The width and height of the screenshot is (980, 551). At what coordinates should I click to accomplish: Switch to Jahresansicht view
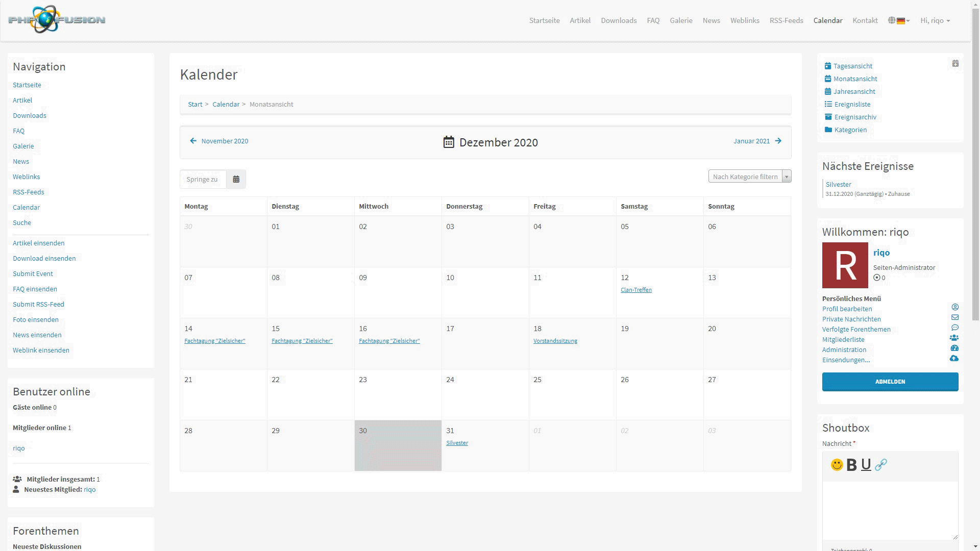[x=854, y=91]
